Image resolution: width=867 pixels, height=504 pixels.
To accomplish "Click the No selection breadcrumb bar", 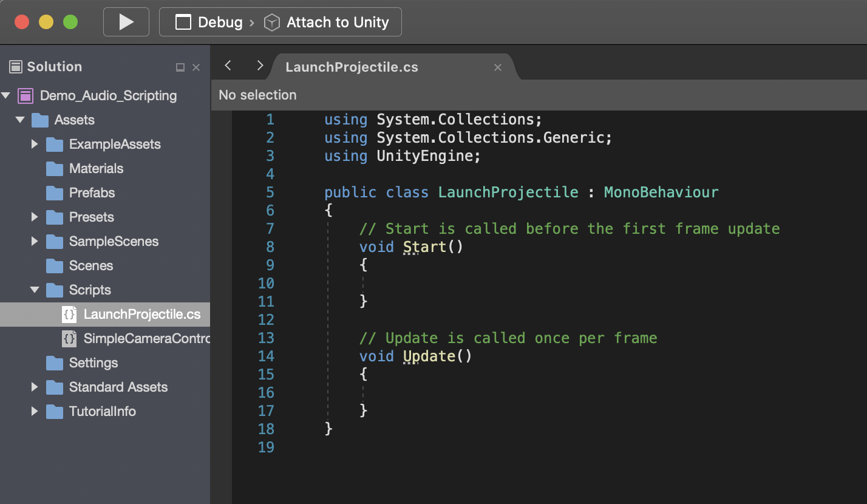I will coord(257,95).
